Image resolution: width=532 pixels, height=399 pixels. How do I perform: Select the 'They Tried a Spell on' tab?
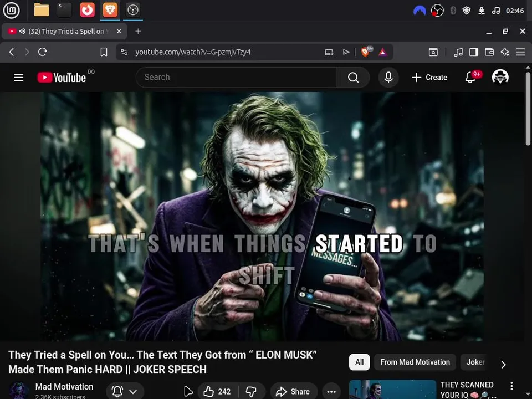[x=64, y=31]
